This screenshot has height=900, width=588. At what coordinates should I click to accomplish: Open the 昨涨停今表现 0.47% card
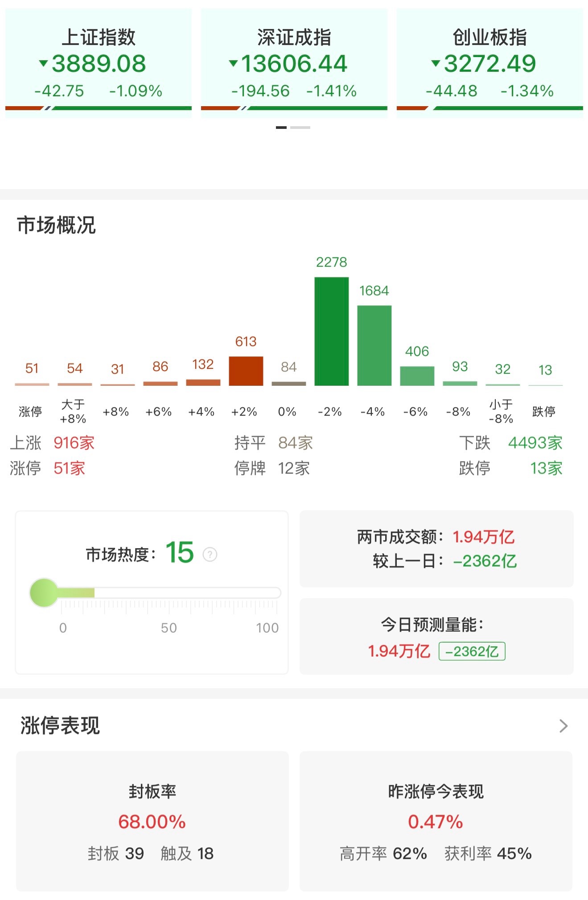point(436,821)
